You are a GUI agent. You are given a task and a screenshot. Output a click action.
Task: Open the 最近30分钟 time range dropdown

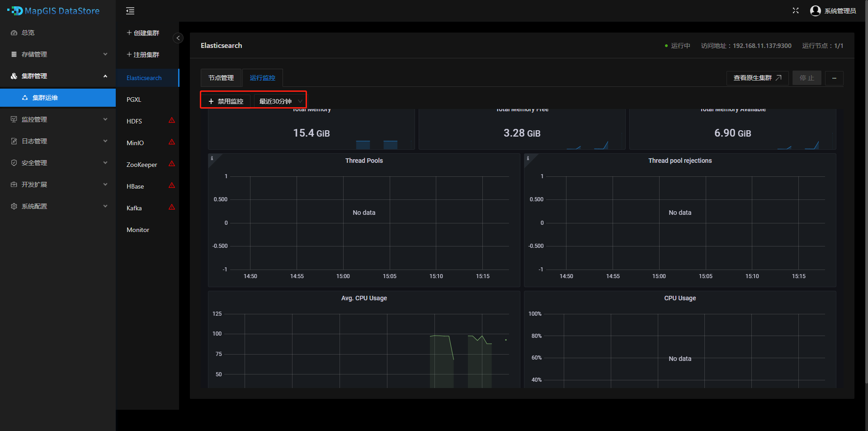(x=280, y=101)
